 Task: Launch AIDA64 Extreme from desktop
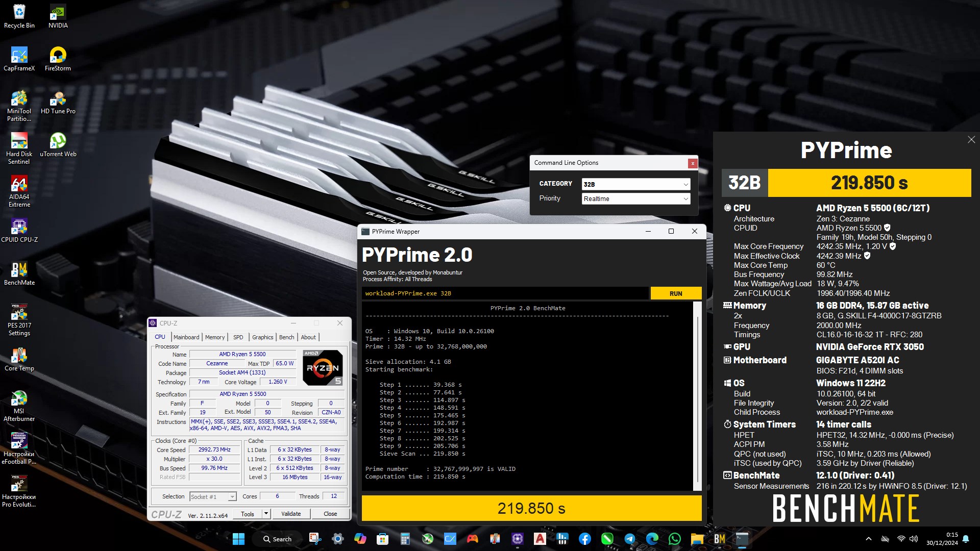click(19, 191)
